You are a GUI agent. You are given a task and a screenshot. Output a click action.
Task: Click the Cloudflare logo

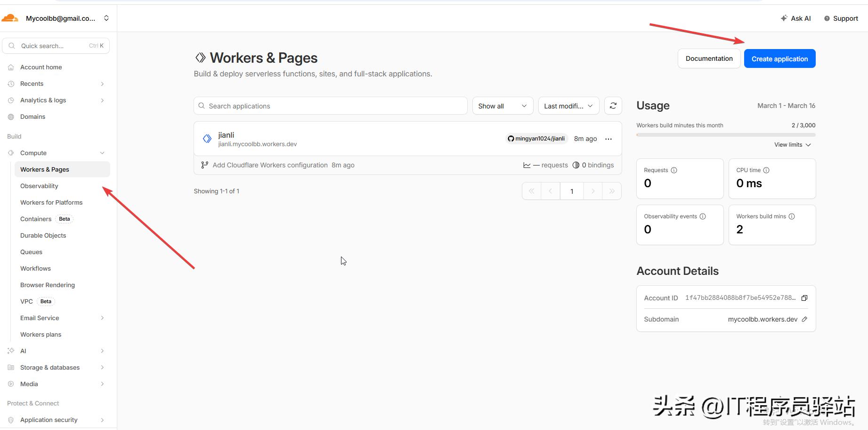10,18
